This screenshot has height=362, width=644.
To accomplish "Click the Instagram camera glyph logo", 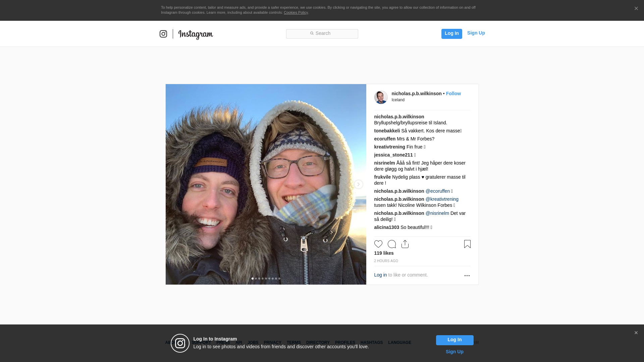I will (x=163, y=34).
